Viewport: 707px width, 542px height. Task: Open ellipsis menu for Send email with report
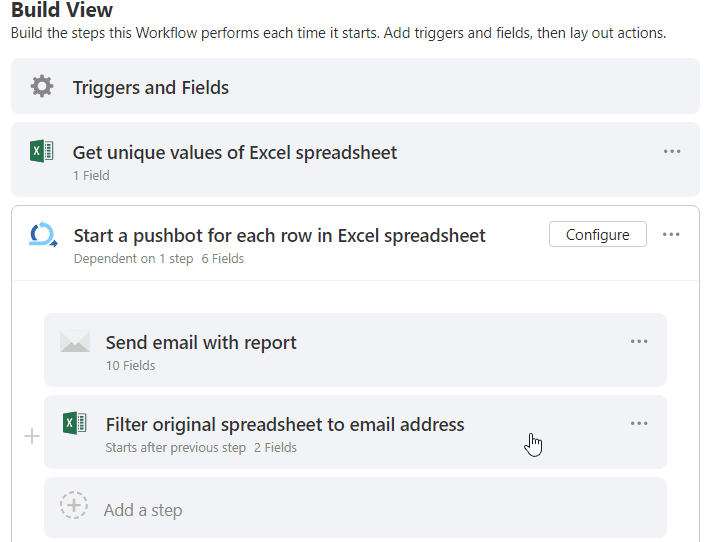click(639, 341)
